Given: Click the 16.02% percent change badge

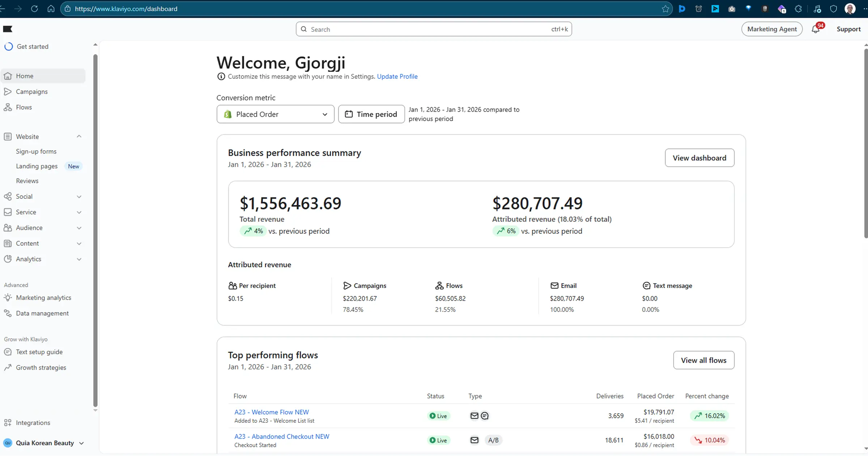Looking at the screenshot, I should coord(709,416).
